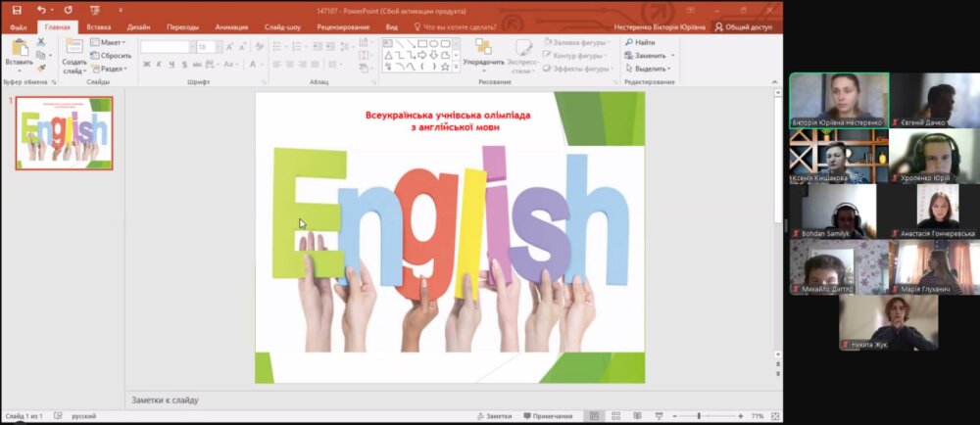Switch to the Анимация tab
This screenshot has width=980, height=425.
tap(231, 27)
